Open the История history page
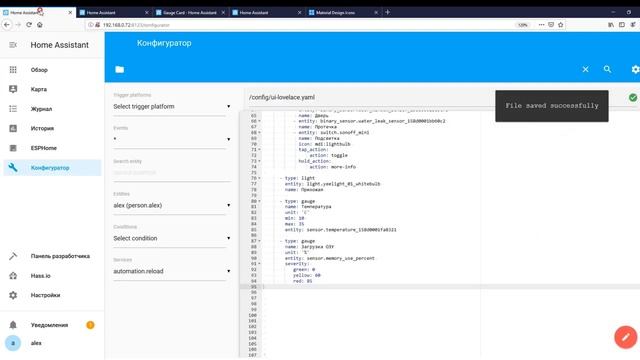 [42, 128]
